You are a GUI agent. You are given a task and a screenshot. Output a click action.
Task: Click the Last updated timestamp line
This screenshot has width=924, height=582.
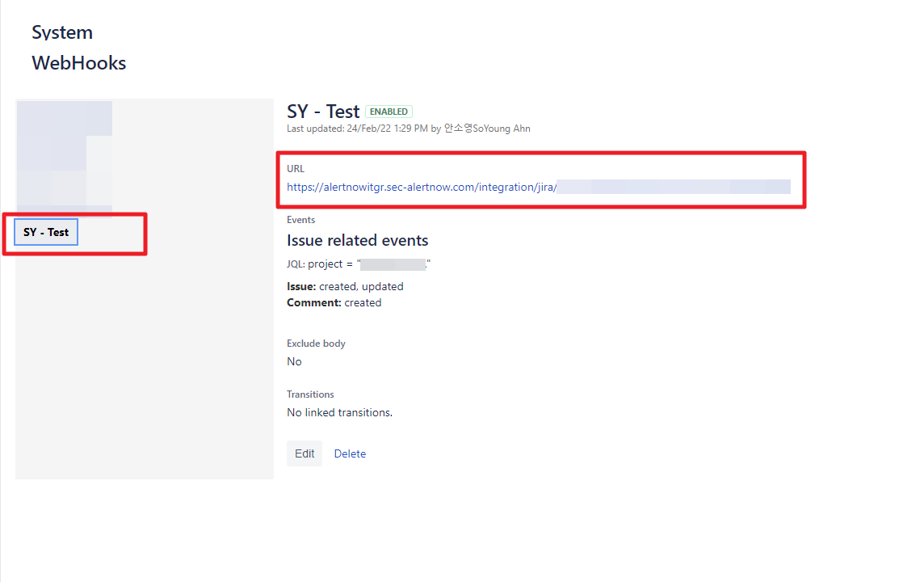coord(408,129)
